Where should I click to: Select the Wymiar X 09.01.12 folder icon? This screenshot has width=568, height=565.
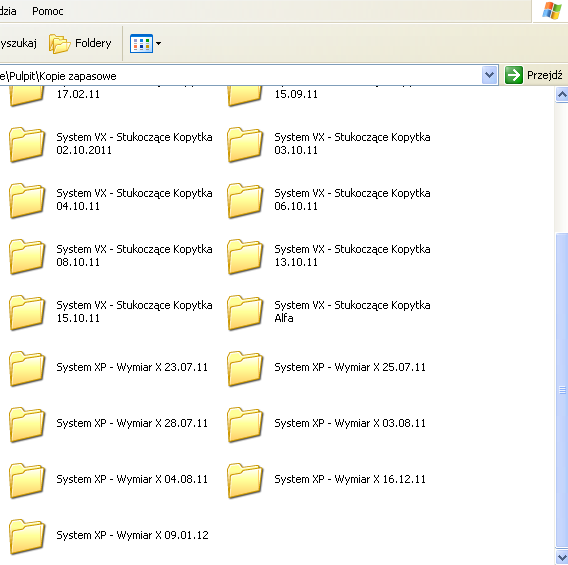pos(27,536)
